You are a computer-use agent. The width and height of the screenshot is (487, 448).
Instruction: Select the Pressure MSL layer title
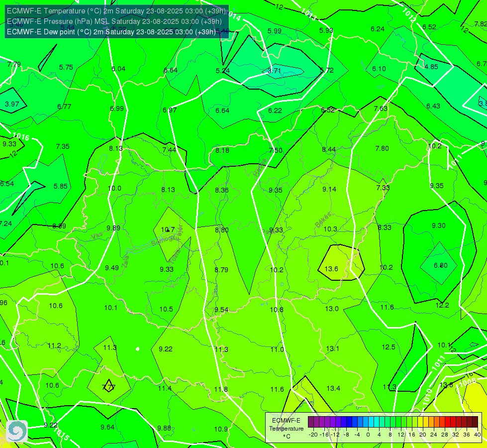click(x=114, y=21)
